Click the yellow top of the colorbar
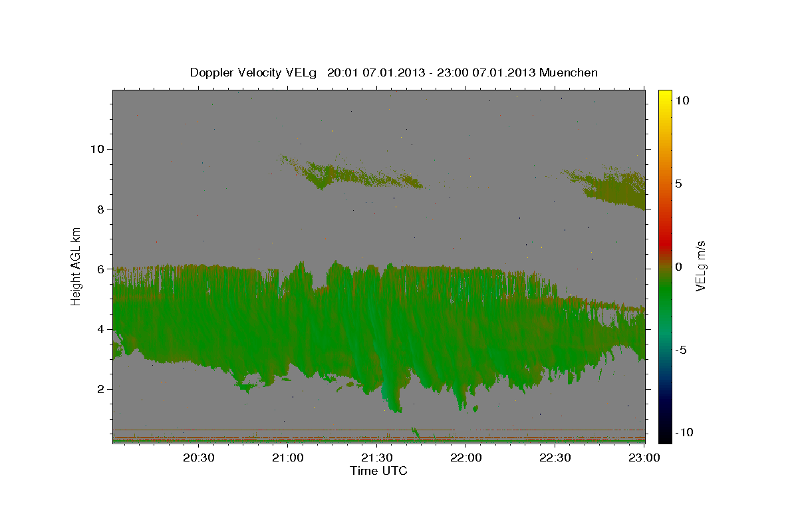 click(665, 95)
